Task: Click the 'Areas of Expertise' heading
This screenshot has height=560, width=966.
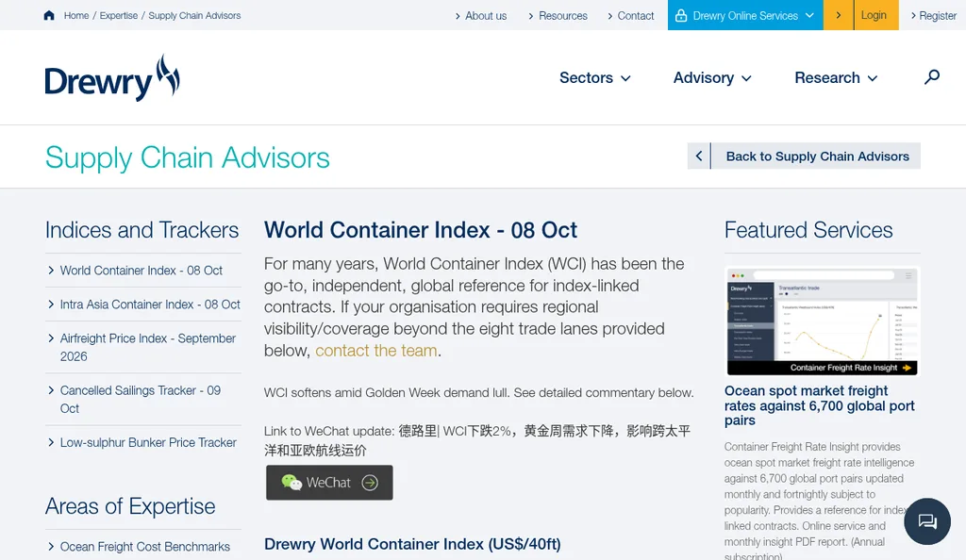Action: click(x=130, y=506)
